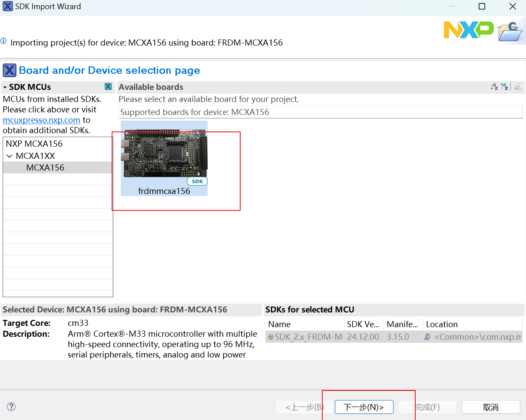Select the SDK_2.x_FRDM-M table row name
This screenshot has width=526, height=420.
pos(308,337)
